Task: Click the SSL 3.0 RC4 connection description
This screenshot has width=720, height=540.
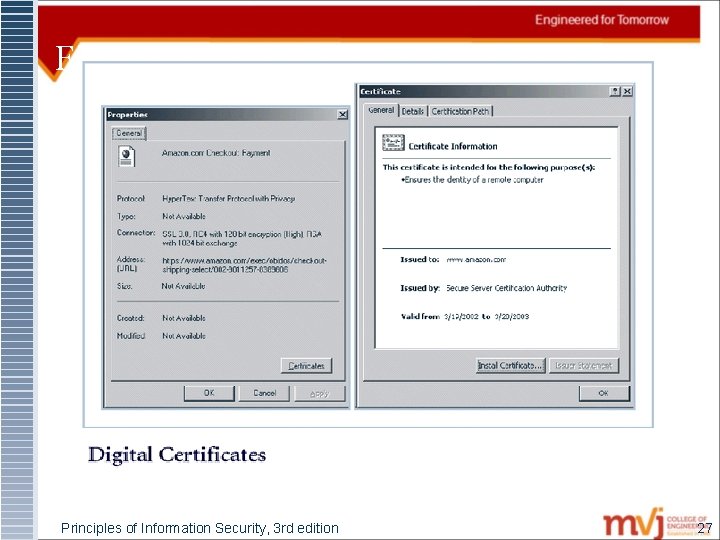Action: pos(242,238)
